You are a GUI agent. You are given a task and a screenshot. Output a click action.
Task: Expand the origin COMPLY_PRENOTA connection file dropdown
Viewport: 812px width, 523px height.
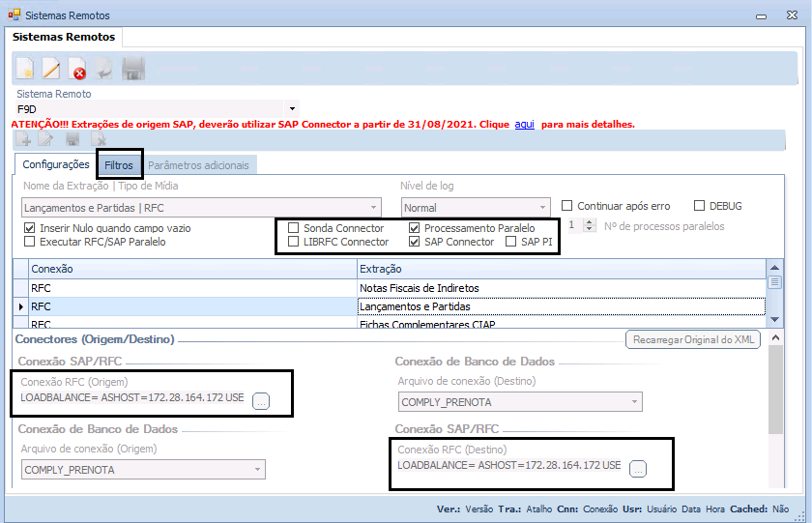point(257,470)
